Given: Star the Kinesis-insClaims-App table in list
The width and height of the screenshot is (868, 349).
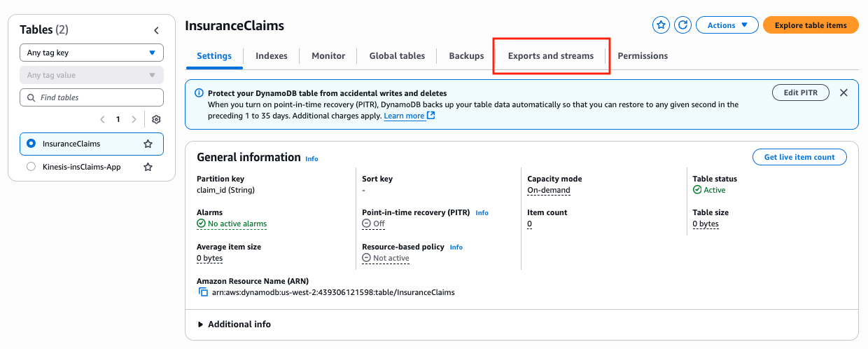Looking at the screenshot, I should (148, 167).
